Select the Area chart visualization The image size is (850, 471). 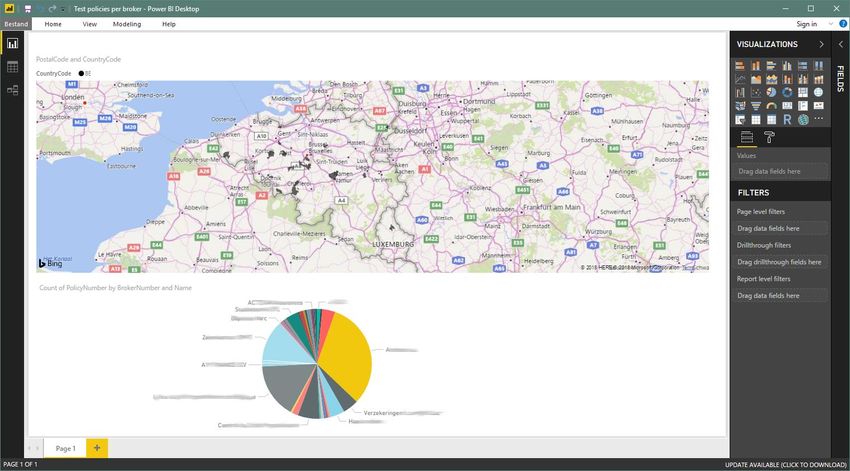pyautogui.click(x=756, y=79)
